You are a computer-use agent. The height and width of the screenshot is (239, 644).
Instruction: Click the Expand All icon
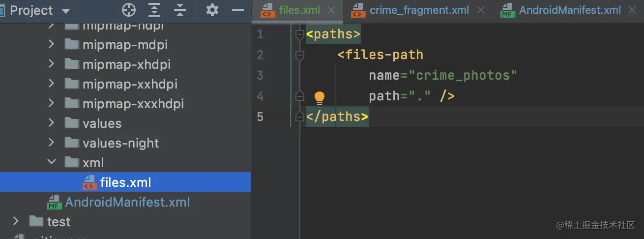click(155, 10)
